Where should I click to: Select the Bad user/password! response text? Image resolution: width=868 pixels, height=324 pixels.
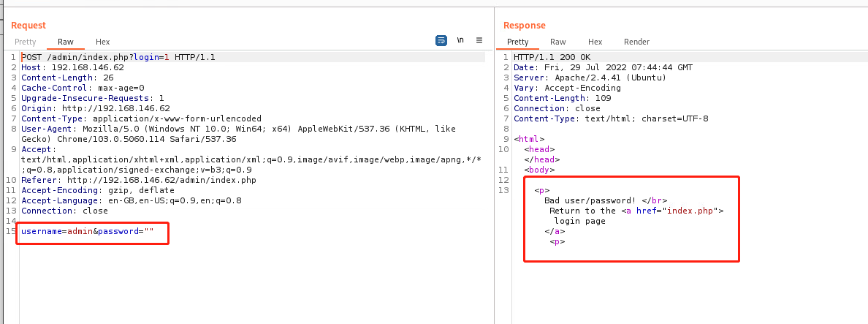pyautogui.click(x=590, y=200)
